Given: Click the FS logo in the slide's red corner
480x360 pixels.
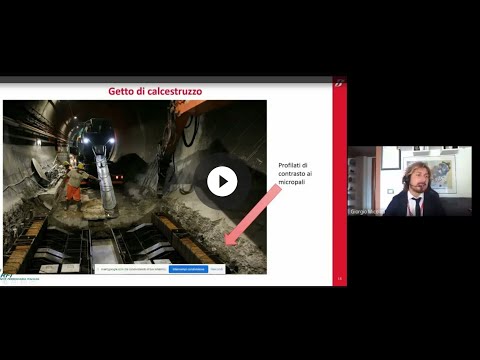Looking at the screenshot, I should pyautogui.click(x=340, y=83).
